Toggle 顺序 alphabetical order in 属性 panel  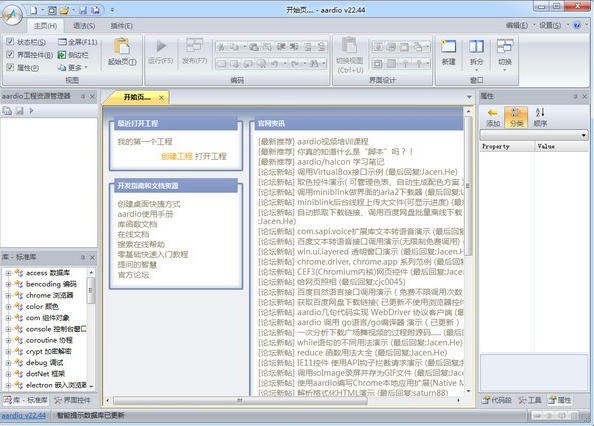[540, 117]
